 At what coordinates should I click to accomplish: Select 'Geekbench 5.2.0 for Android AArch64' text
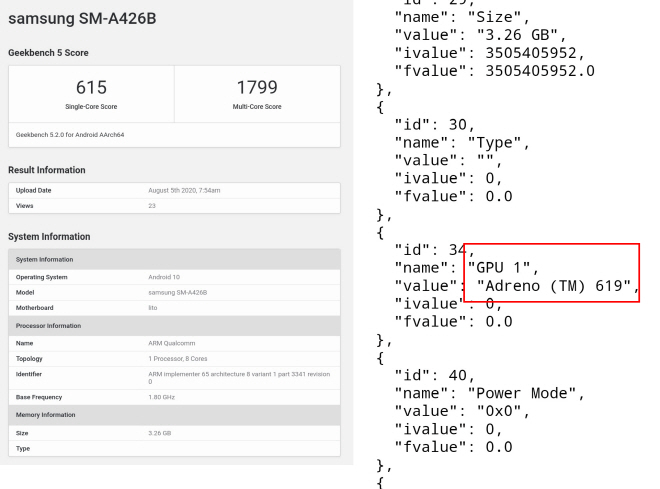70,135
